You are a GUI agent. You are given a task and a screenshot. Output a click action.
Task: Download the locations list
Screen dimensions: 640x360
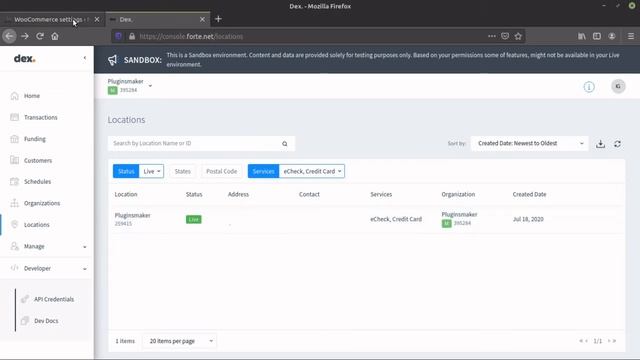(600, 144)
